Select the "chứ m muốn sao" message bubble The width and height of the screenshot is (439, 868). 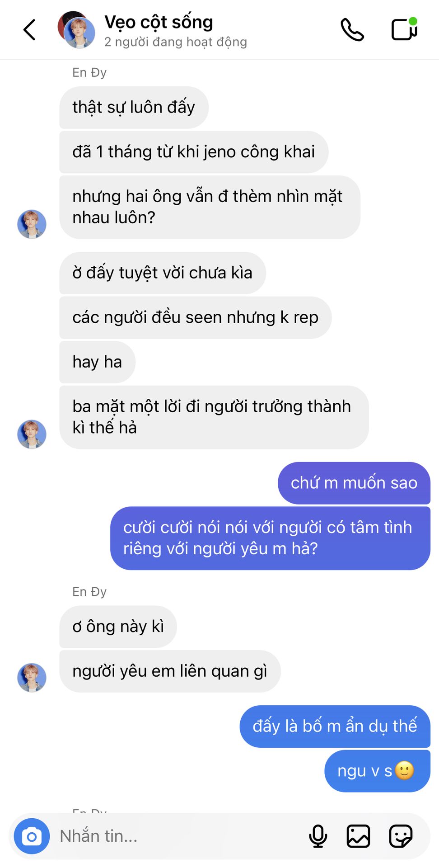tap(354, 483)
